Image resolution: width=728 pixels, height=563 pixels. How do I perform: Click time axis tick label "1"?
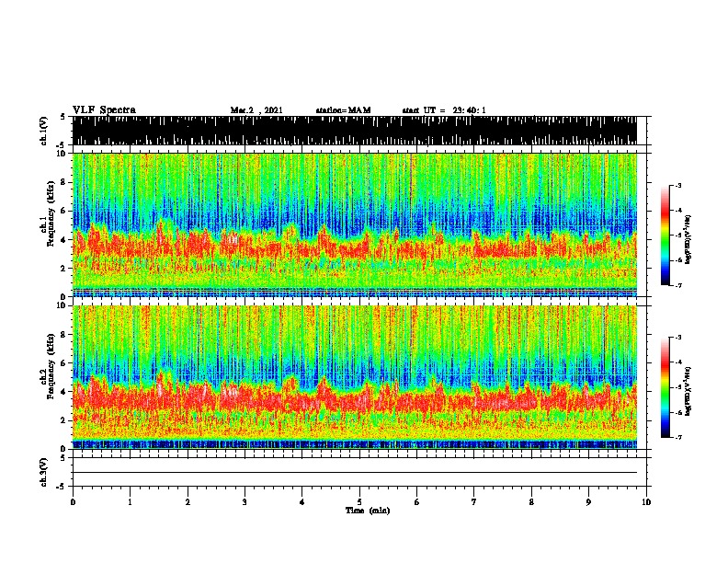130,502
